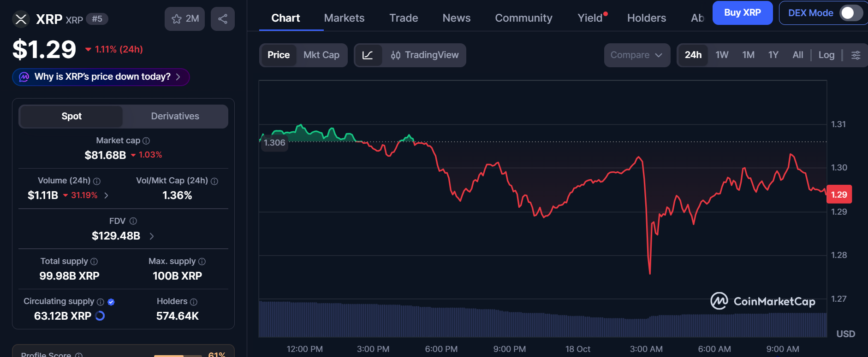Switch to TradingView chart
Viewport: 868px width, 357px height.
click(425, 55)
